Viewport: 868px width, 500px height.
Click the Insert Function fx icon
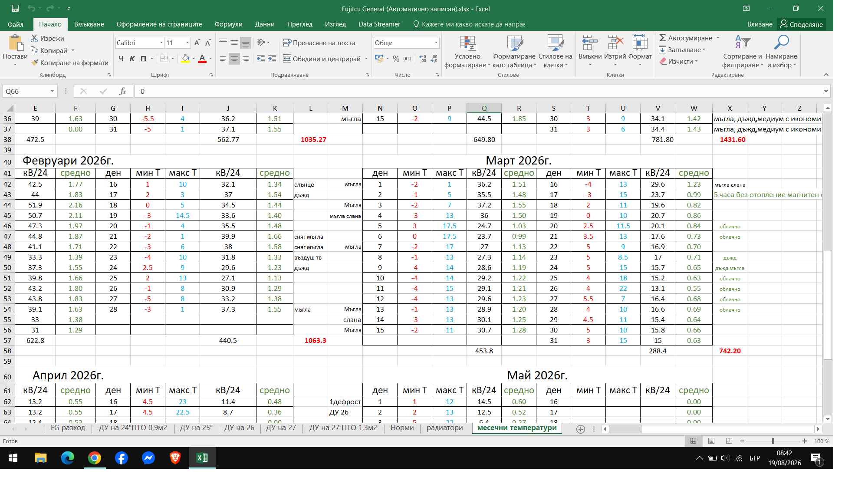[x=122, y=91]
